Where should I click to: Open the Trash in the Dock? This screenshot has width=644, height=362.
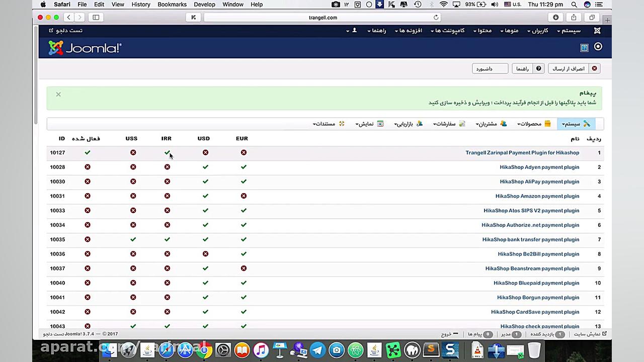click(x=534, y=350)
